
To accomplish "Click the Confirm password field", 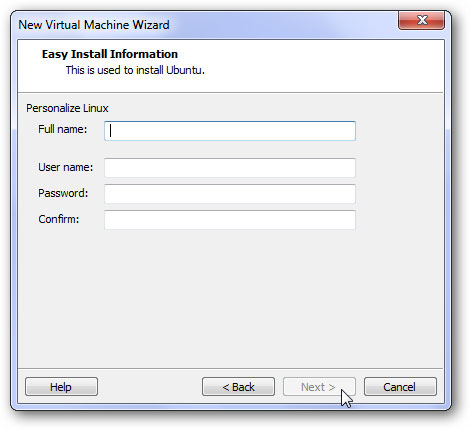I will click(x=230, y=220).
